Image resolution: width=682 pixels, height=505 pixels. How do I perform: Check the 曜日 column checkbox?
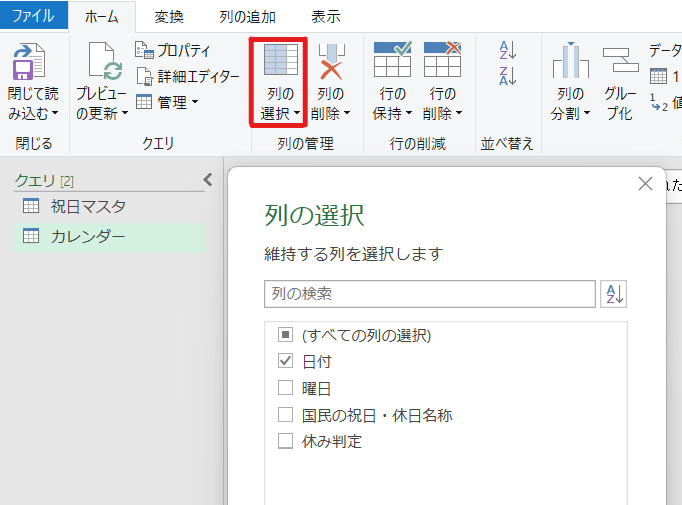[x=285, y=388]
